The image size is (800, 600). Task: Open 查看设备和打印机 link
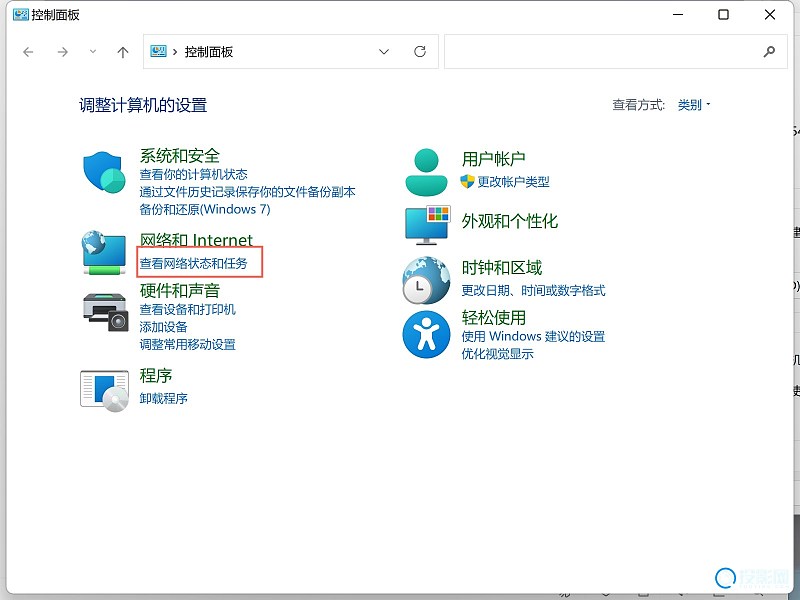pyautogui.click(x=188, y=309)
